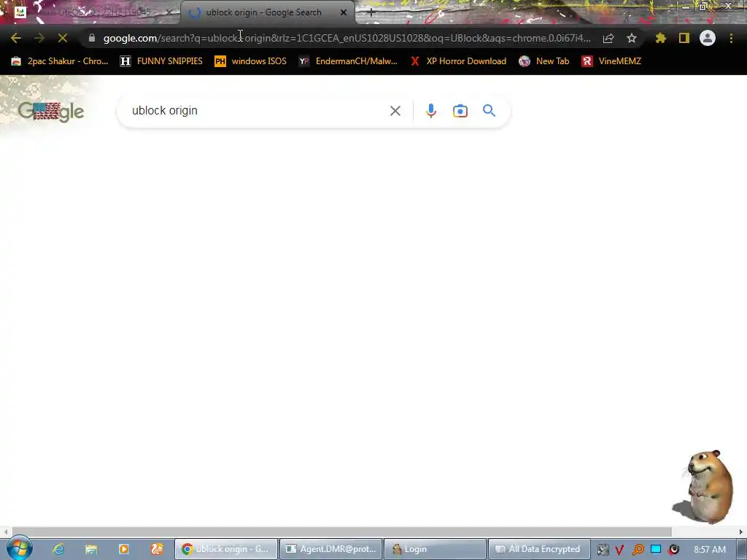Stop loading the page
747x560 pixels.
click(63, 38)
